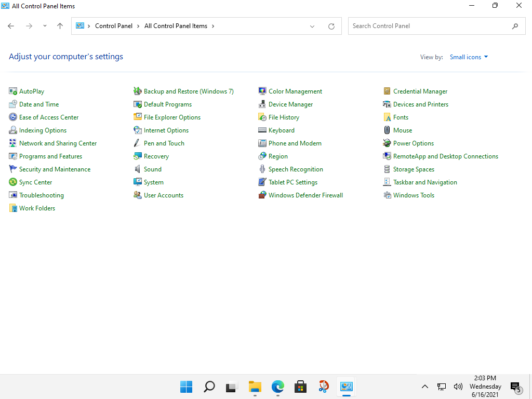
Task: Click the taskbar clock and date
Action: [485, 387]
